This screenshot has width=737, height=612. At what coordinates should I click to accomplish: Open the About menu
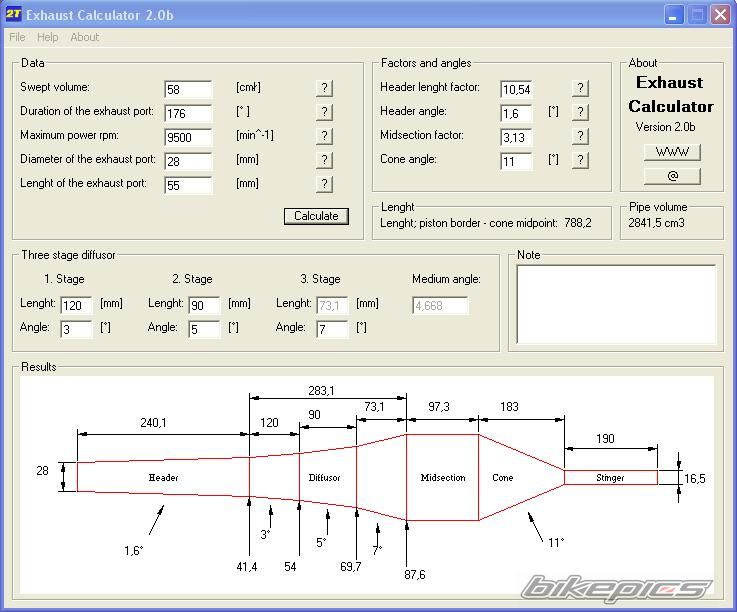[84, 37]
